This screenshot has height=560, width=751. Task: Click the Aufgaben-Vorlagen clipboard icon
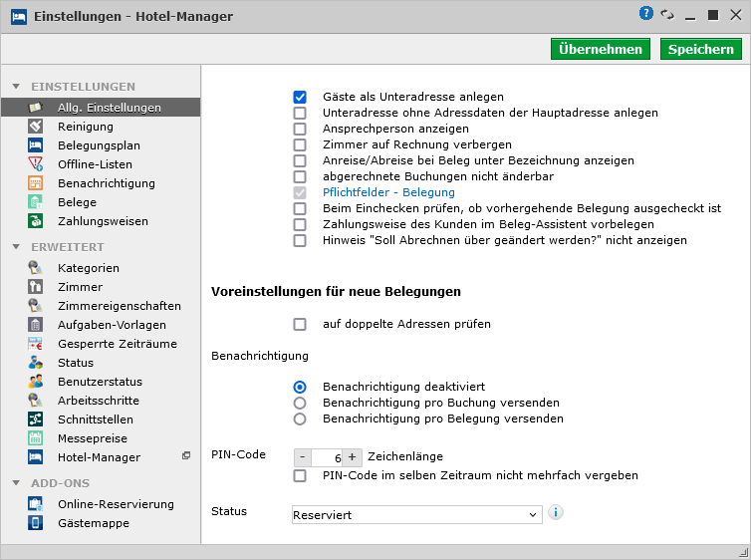[36, 324]
